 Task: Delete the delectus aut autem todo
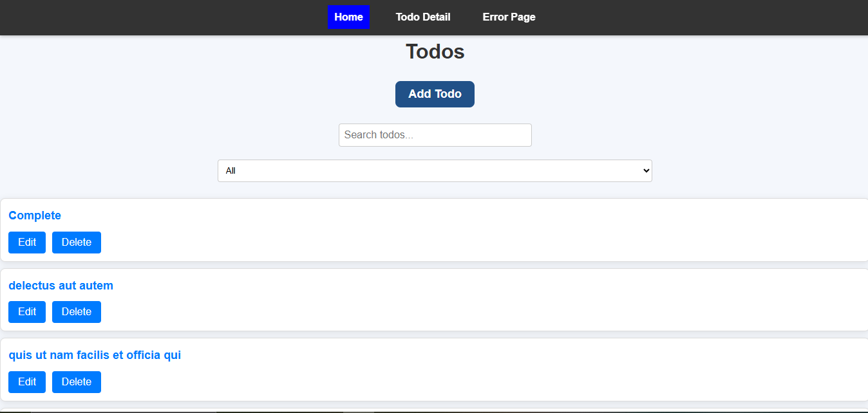77,312
